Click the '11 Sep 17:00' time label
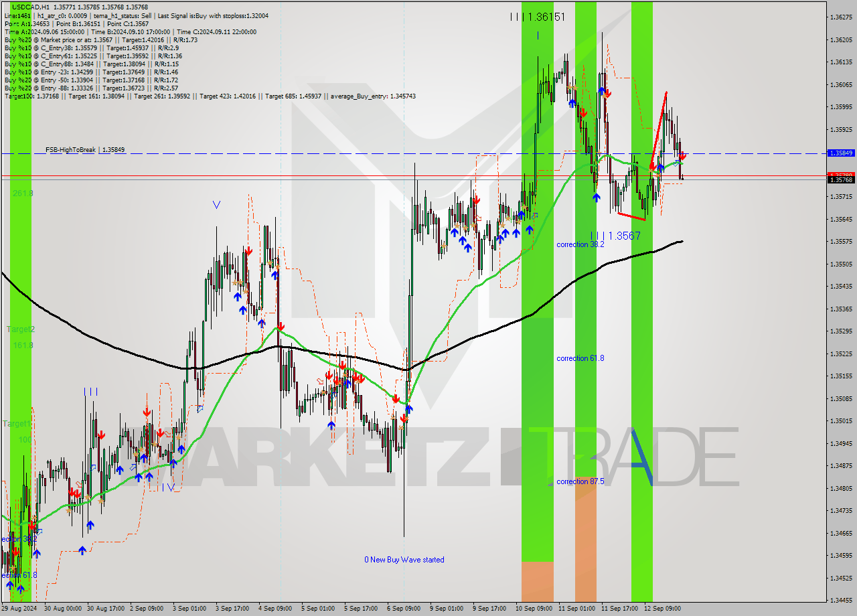The height and width of the screenshot is (616, 857). tap(619, 609)
